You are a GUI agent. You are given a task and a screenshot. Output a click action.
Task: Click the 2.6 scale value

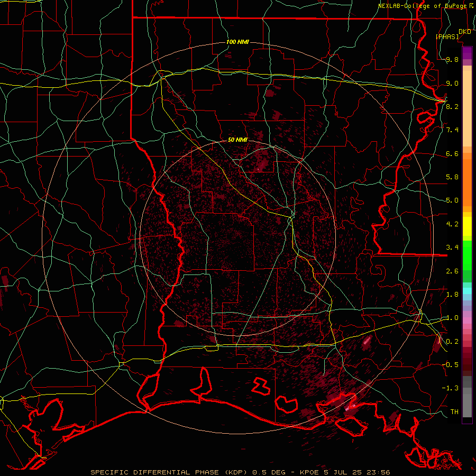[x=452, y=271]
